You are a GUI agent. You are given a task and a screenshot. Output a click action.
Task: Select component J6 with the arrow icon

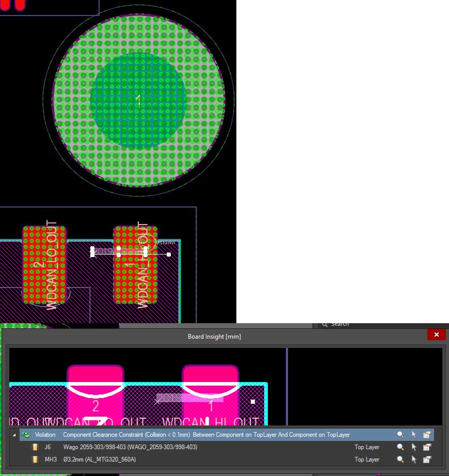point(413,447)
